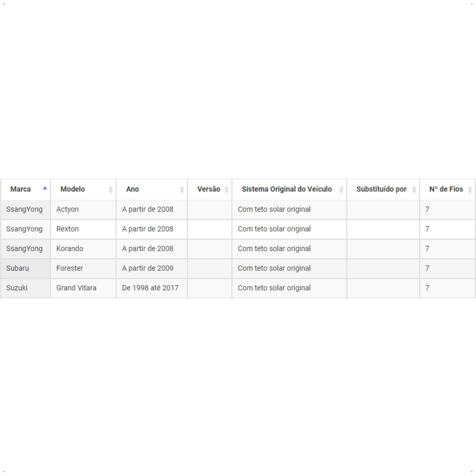476x476 pixels.
Task: Select the Rexton model cell
Action: click(x=83, y=229)
